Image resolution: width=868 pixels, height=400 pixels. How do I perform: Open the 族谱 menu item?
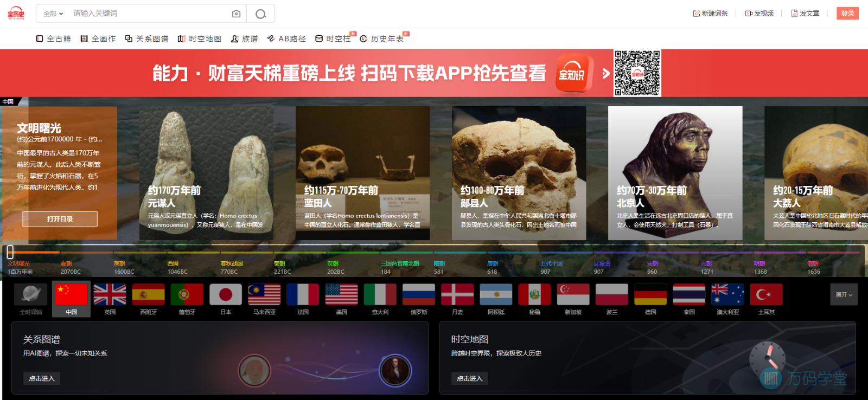pos(244,38)
